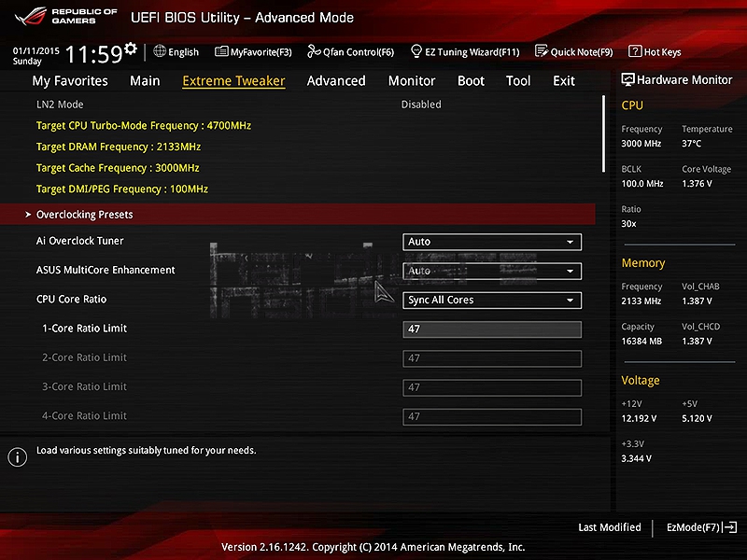Click the 1-Core Ratio Limit field
747x560 pixels.
492,329
